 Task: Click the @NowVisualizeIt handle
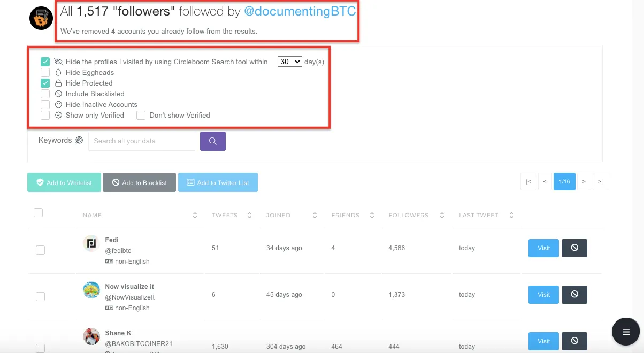tap(130, 297)
